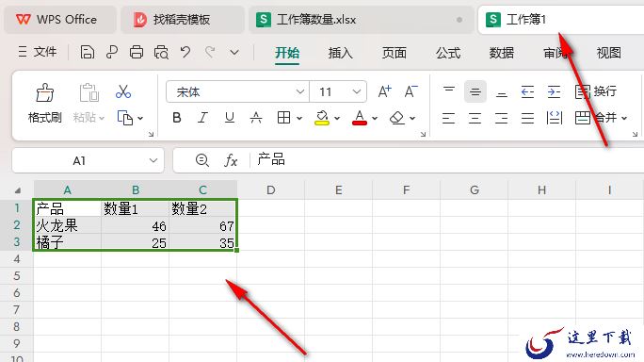Image resolution: width=644 pixels, height=362 pixels.
Task: Apply red font color
Action: [360, 118]
